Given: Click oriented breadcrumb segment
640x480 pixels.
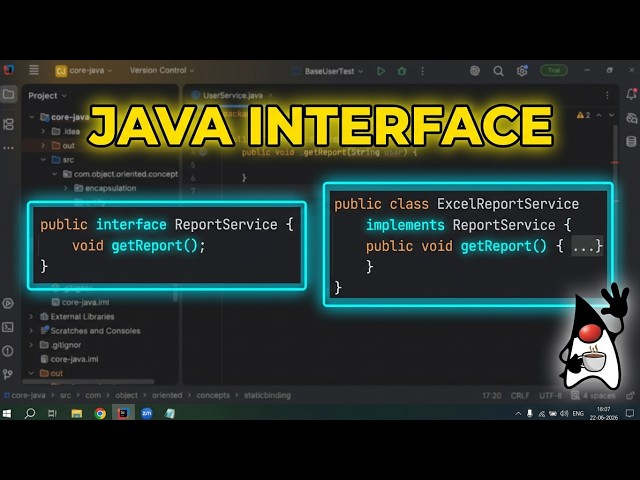Looking at the screenshot, I should coord(167,395).
